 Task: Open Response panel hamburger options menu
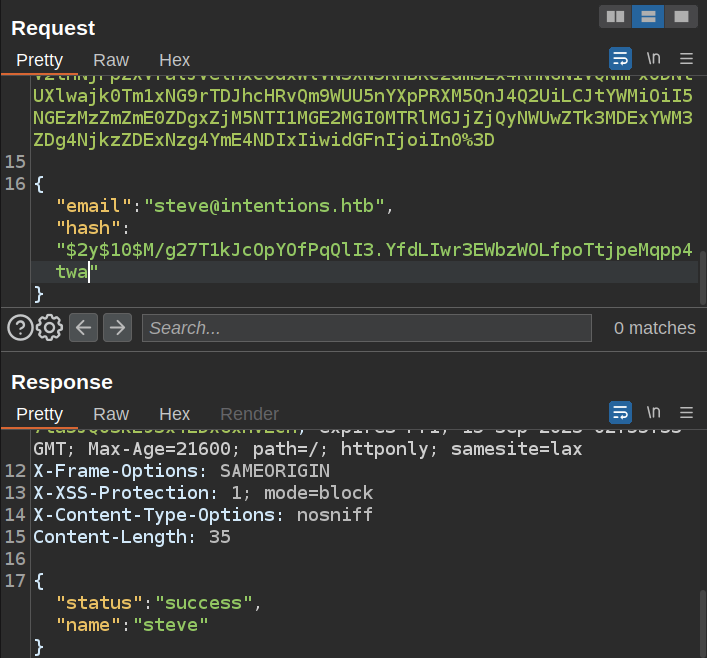(x=686, y=412)
